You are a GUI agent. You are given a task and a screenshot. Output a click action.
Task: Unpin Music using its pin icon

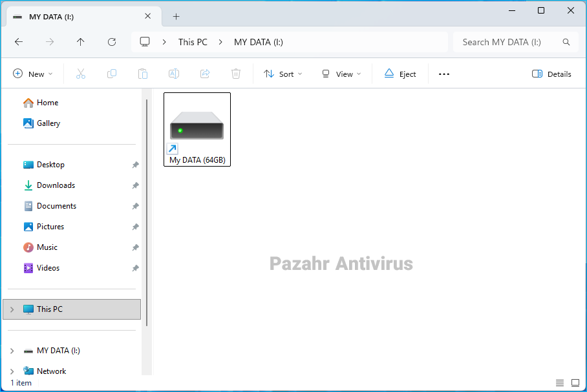tap(136, 247)
